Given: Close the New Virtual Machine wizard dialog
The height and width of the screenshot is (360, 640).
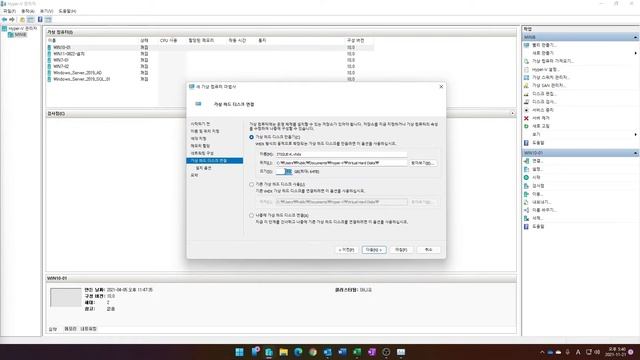Looking at the screenshot, I should pyautogui.click(x=441, y=87).
